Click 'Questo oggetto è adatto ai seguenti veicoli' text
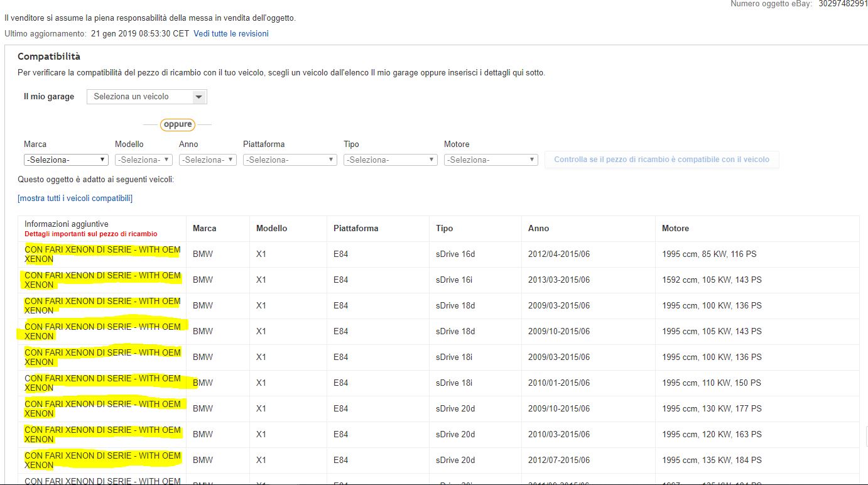This screenshot has height=485, width=868. 96,180
